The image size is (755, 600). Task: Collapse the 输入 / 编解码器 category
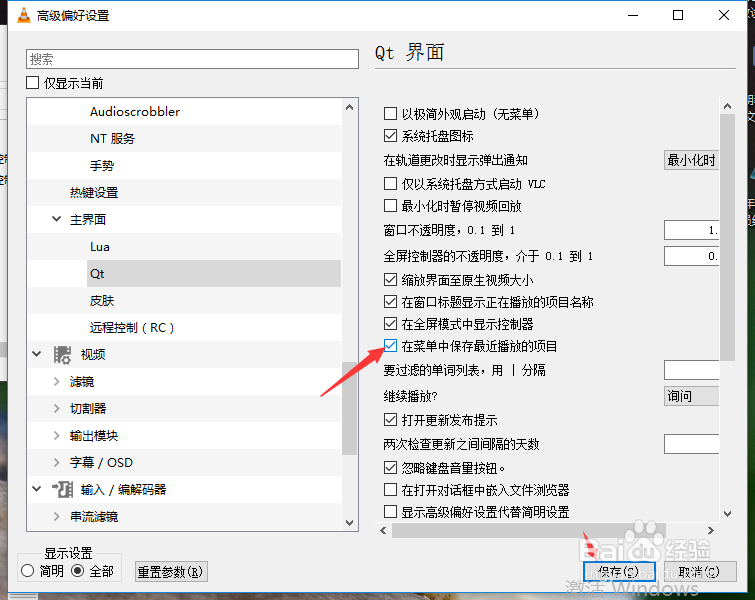[37, 489]
